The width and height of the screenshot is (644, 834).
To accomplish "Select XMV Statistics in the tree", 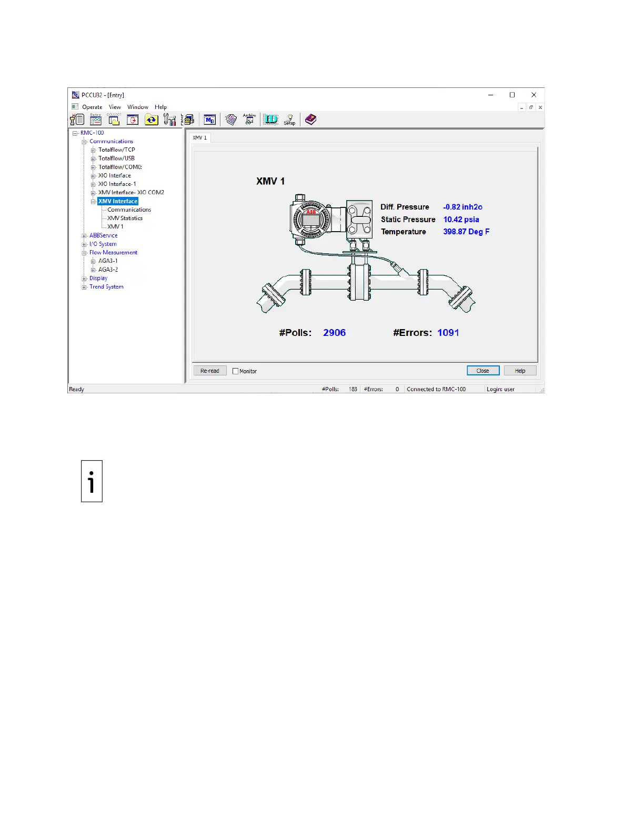I will tap(125, 218).
